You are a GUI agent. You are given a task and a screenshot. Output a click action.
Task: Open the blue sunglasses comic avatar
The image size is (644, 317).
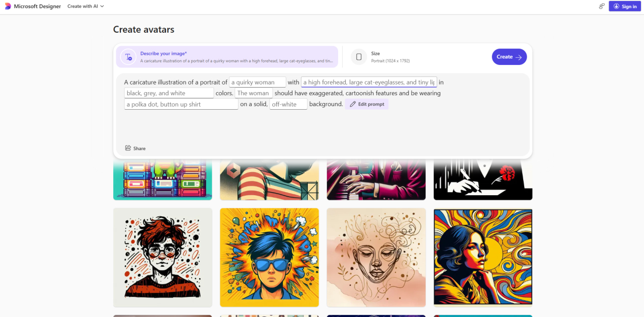click(x=269, y=257)
